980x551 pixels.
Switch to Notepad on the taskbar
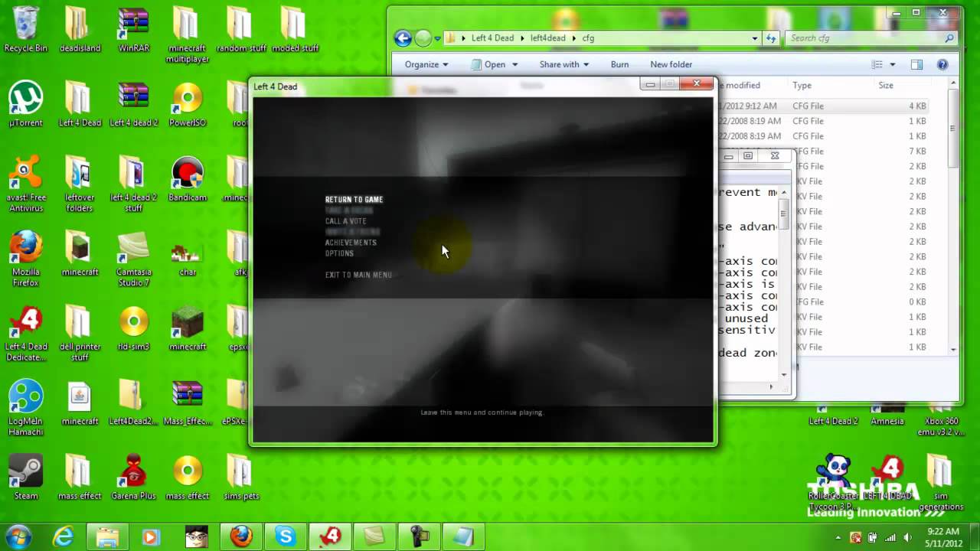click(463, 537)
